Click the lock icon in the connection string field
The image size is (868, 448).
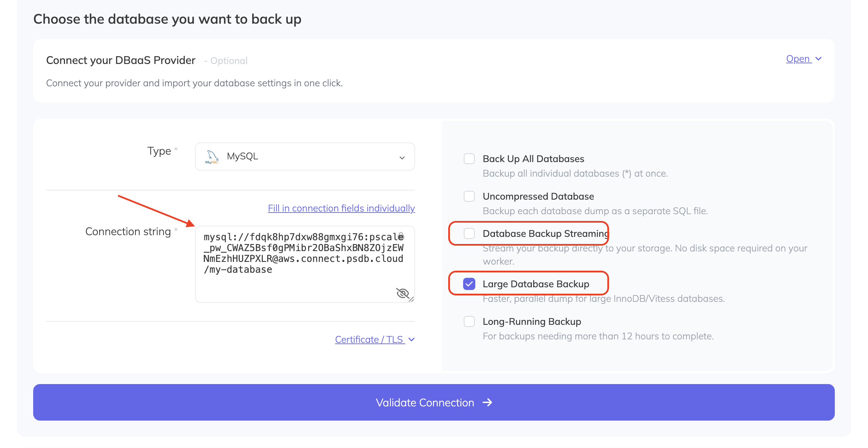[401, 236]
